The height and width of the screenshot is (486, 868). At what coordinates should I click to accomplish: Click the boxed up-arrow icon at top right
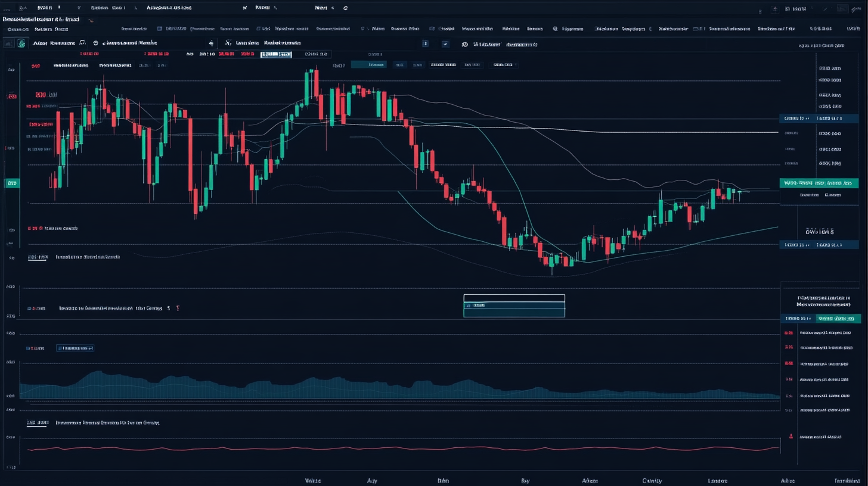pos(775,9)
